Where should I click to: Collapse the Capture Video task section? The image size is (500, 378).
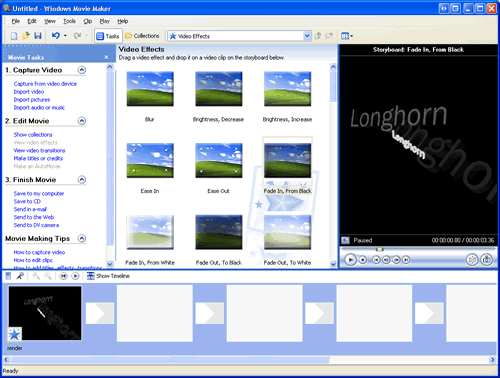point(82,70)
